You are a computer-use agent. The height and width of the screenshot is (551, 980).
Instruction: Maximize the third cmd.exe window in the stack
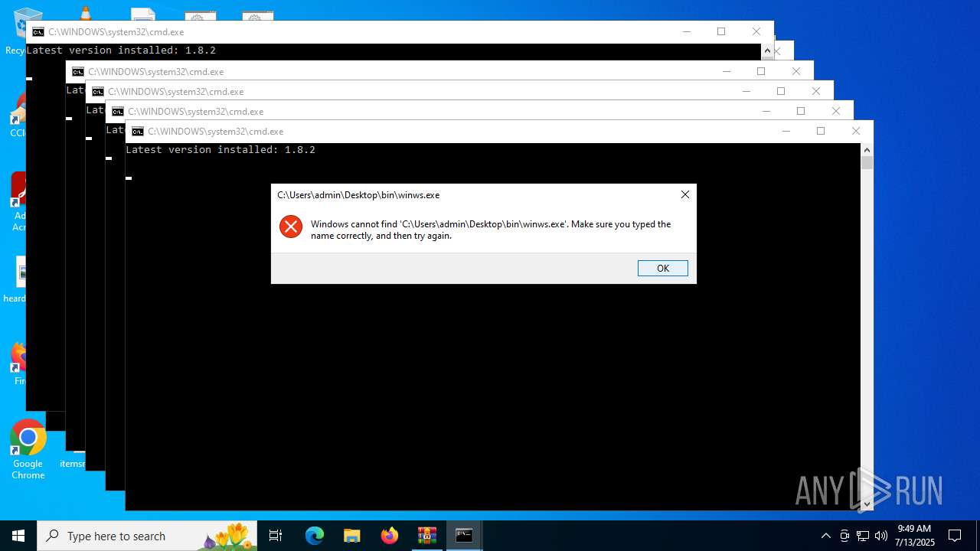(761, 71)
